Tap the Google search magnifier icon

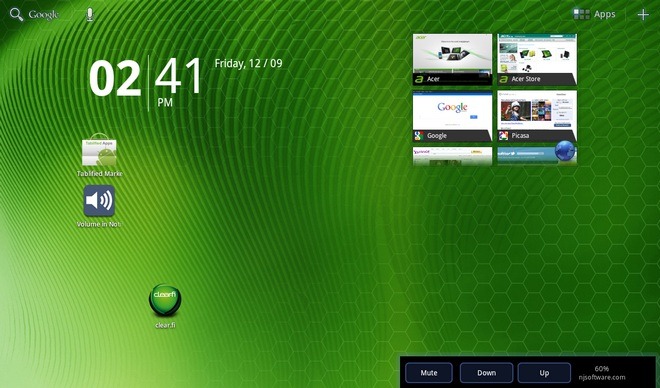pos(16,15)
